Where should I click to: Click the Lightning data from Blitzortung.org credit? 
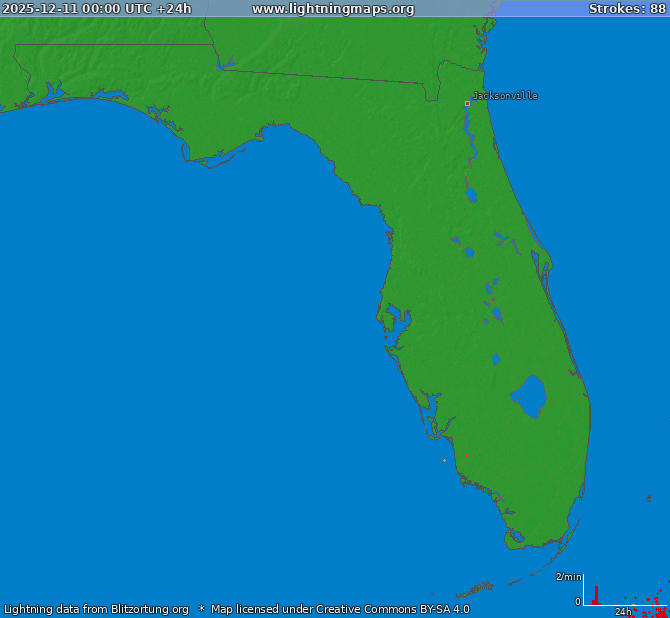click(x=96, y=609)
